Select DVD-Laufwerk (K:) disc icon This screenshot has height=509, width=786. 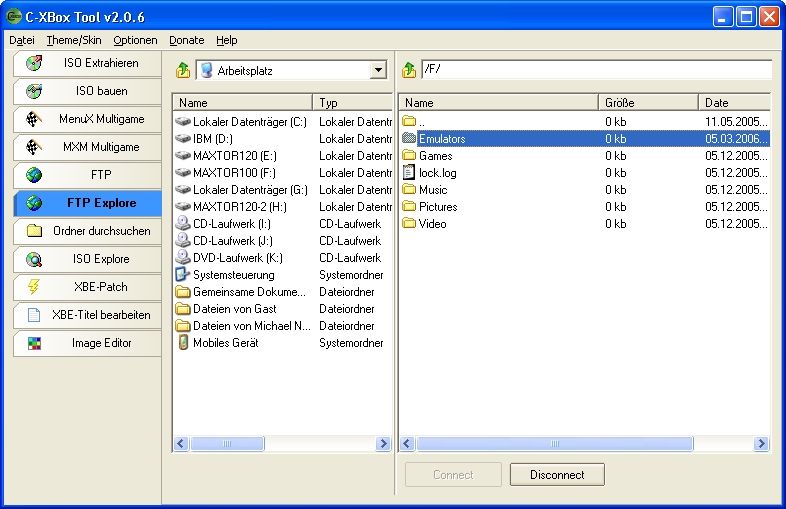pyautogui.click(x=183, y=258)
